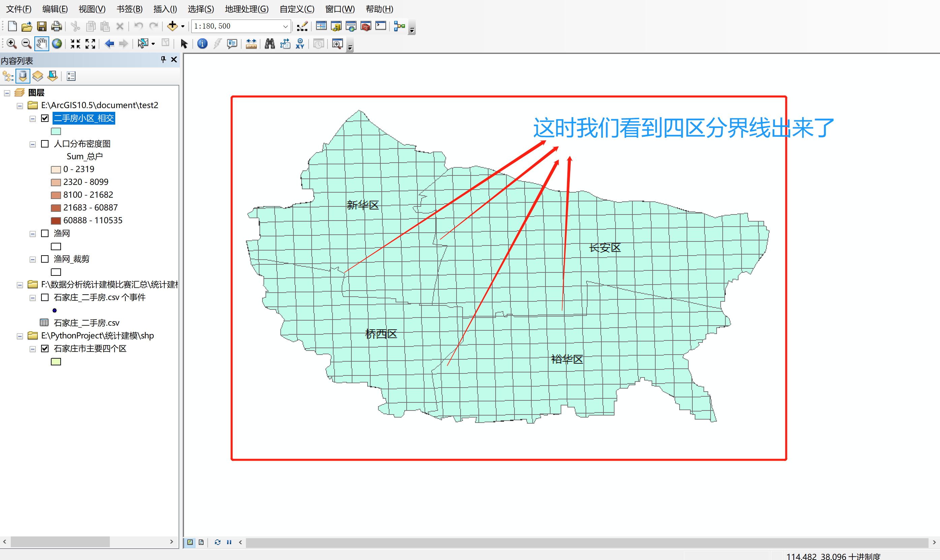This screenshot has height=560, width=940.
Task: Pause map drawing
Action: tap(229, 542)
